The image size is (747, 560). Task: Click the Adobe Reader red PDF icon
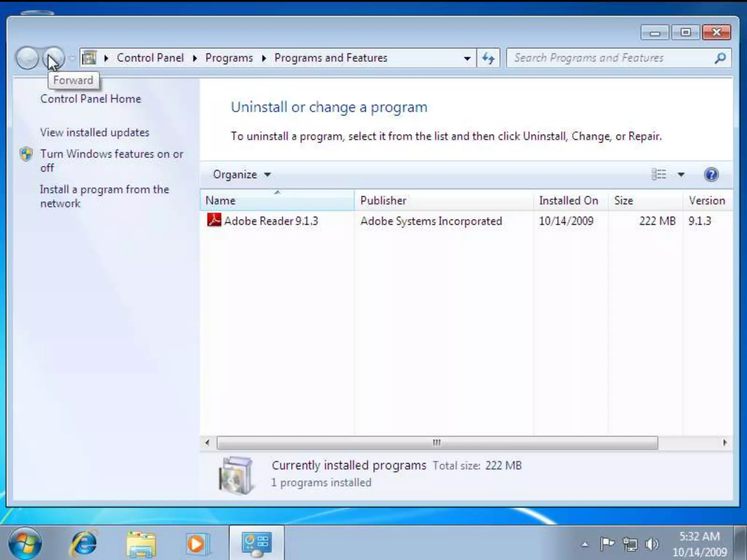214,220
